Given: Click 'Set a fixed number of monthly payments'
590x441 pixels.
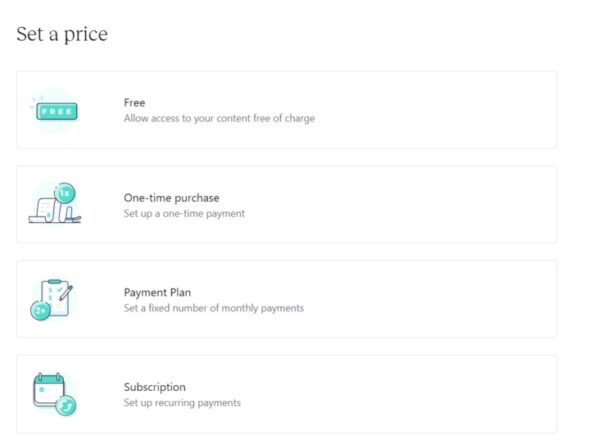Looking at the screenshot, I should (x=214, y=308).
